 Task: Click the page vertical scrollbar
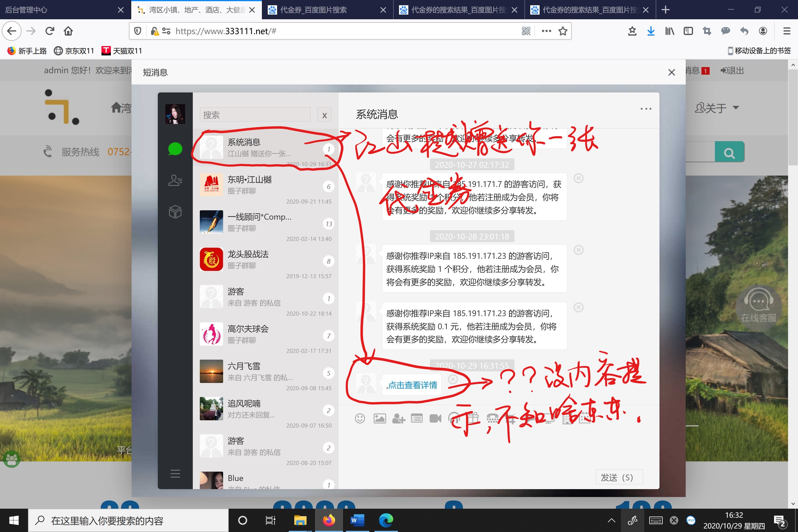click(x=792, y=116)
